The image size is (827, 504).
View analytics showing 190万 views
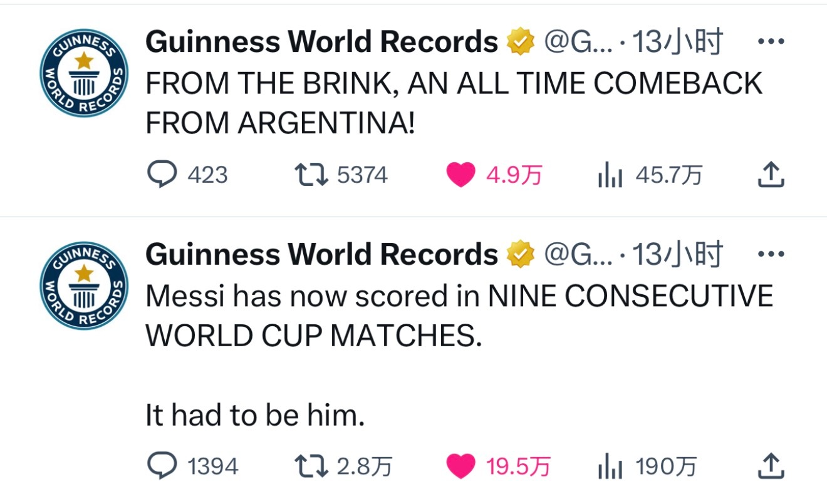647,466
